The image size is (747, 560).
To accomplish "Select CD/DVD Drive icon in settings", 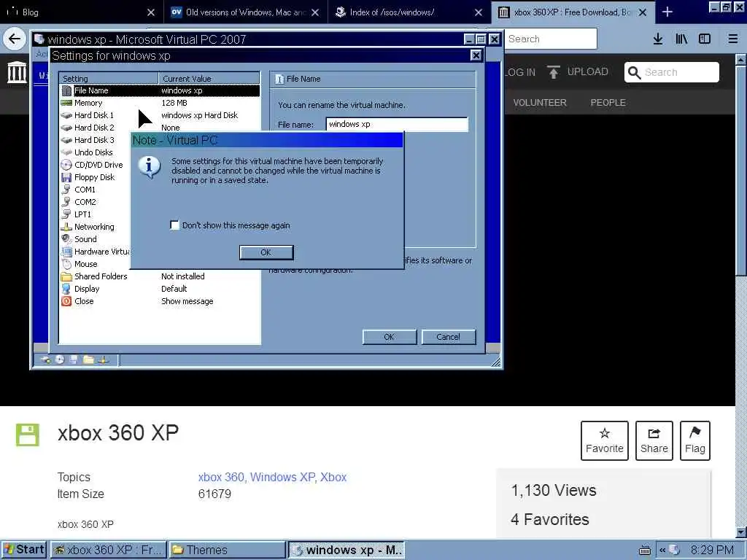I will (x=66, y=165).
